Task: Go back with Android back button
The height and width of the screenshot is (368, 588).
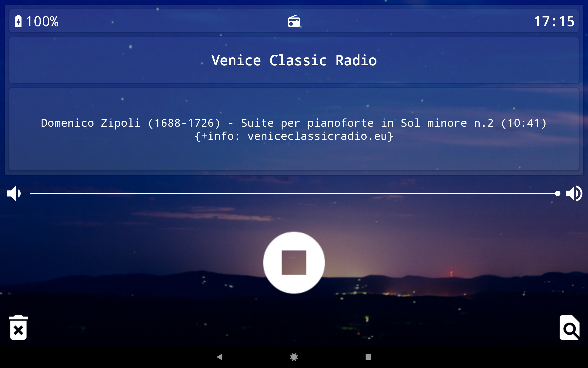Action: pos(220,357)
